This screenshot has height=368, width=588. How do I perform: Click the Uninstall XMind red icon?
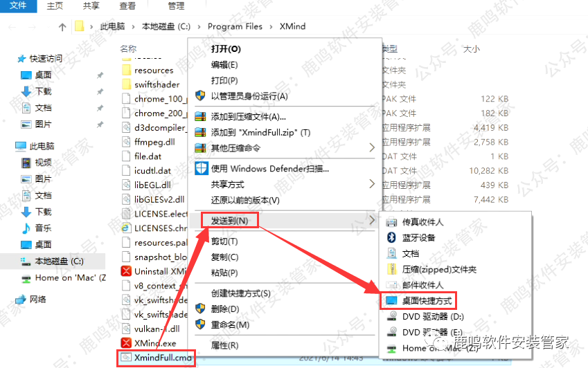pos(126,271)
